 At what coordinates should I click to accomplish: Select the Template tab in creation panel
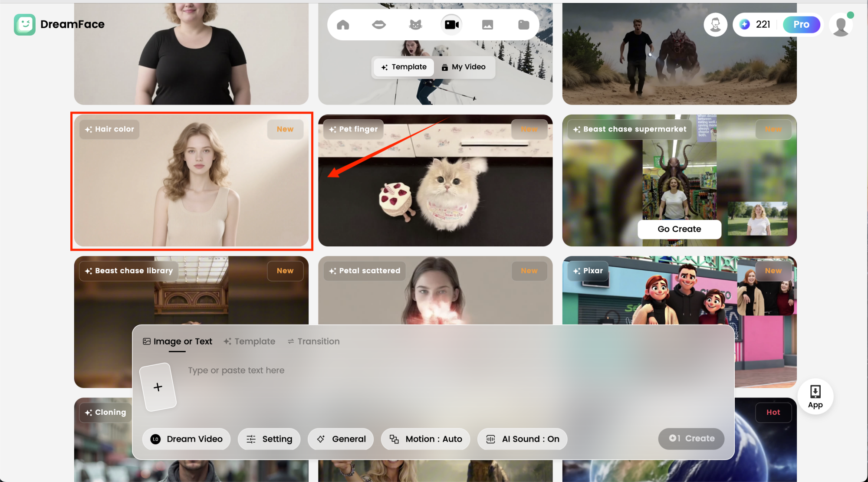[250, 341]
